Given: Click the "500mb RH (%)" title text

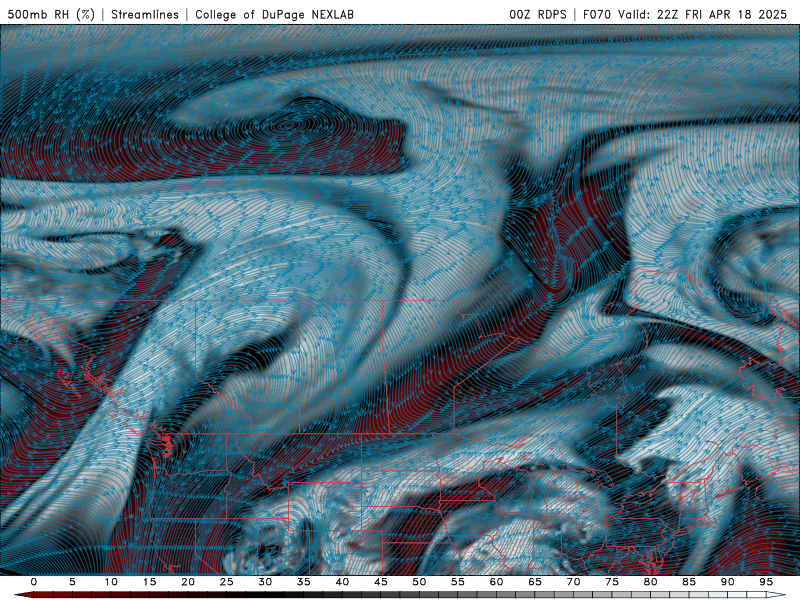Looking at the screenshot, I should pos(52,15).
